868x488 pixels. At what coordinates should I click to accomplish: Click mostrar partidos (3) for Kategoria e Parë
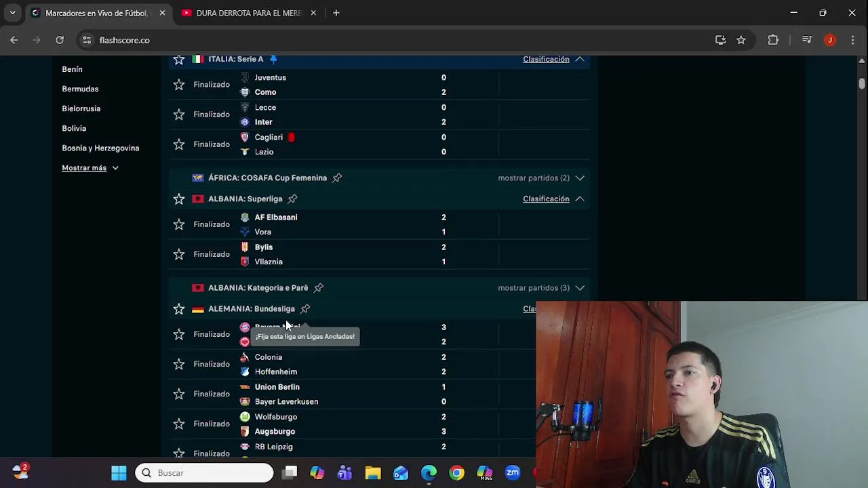tap(534, 287)
